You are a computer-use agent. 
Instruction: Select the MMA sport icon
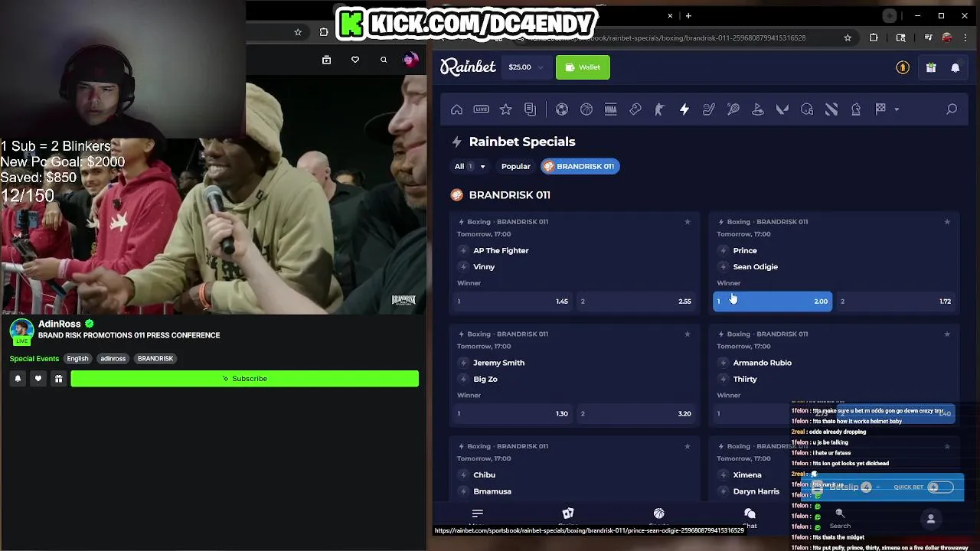(611, 109)
